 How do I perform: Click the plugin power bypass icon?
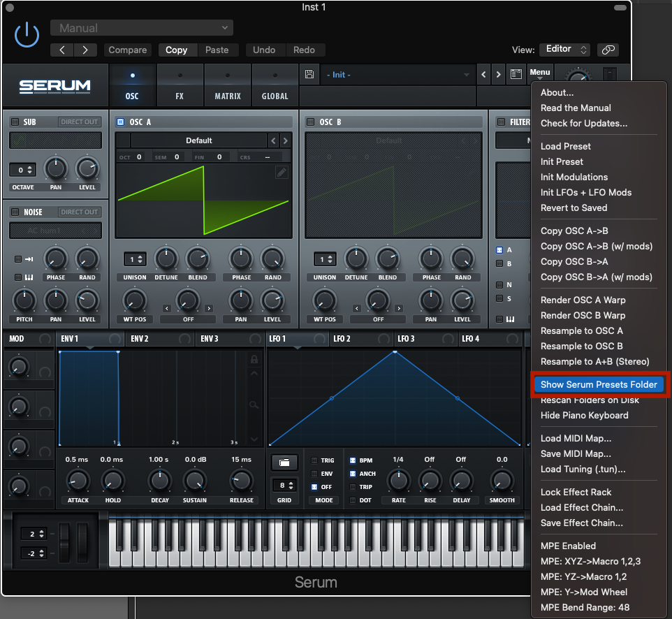point(27,34)
